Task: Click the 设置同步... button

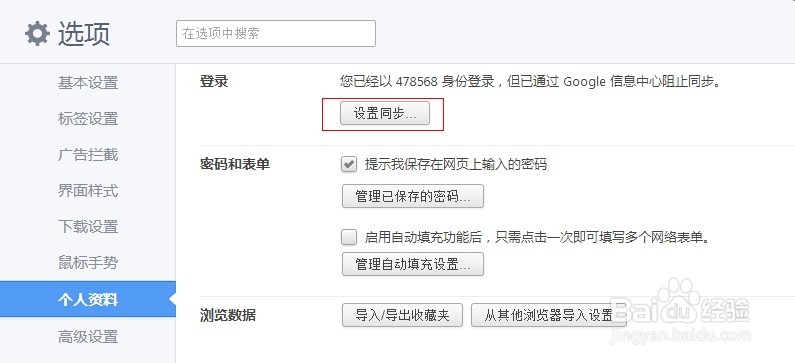Action: [x=385, y=114]
